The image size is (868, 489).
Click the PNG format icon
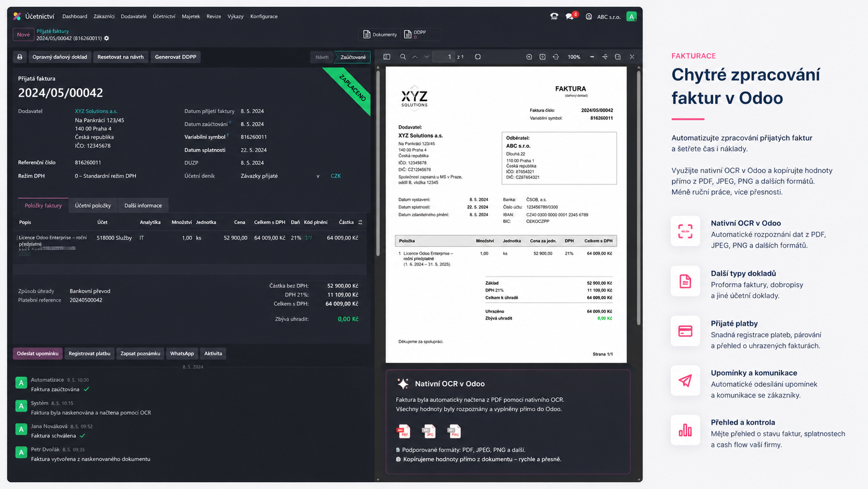click(454, 431)
